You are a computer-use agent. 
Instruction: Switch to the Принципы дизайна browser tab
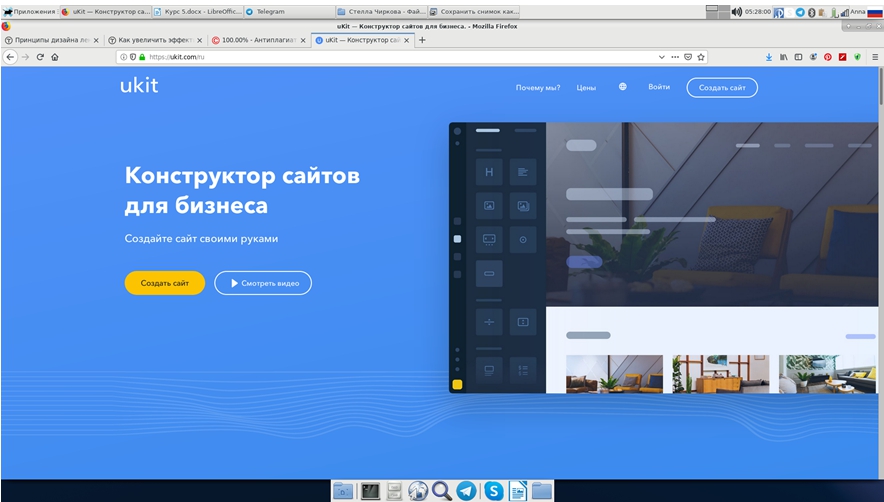click(x=48, y=40)
